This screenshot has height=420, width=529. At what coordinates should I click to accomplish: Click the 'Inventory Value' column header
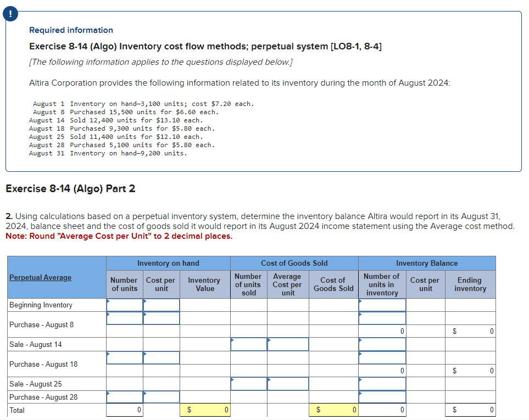coord(205,284)
